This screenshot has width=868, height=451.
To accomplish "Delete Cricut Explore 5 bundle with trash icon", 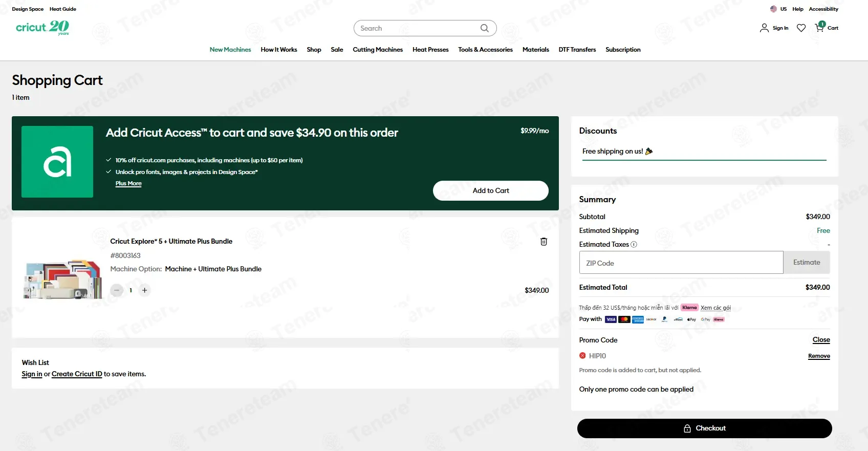I will [x=544, y=242].
